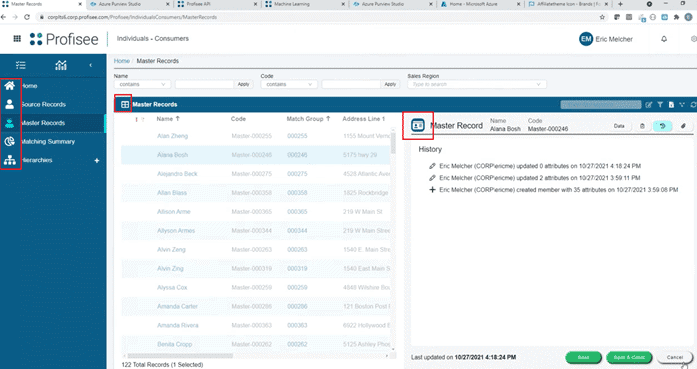Click the Profisee logo
This screenshot has height=369, width=697.
pyautogui.click(x=64, y=39)
